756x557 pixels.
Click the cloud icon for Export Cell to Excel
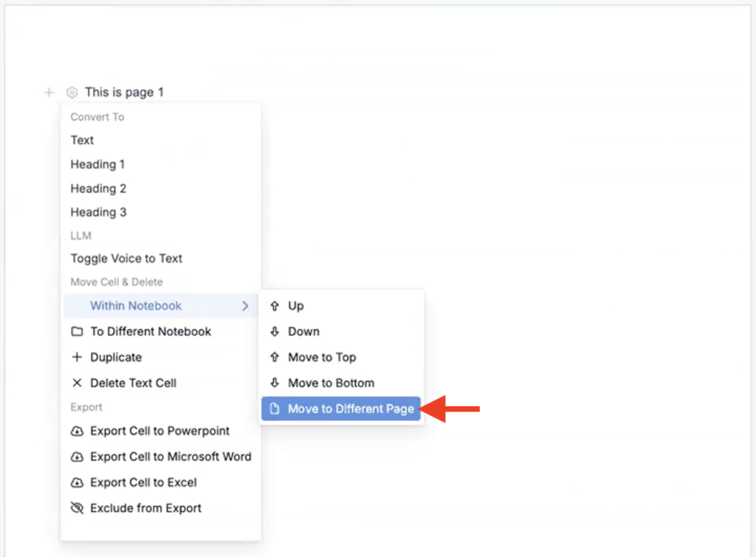point(77,483)
